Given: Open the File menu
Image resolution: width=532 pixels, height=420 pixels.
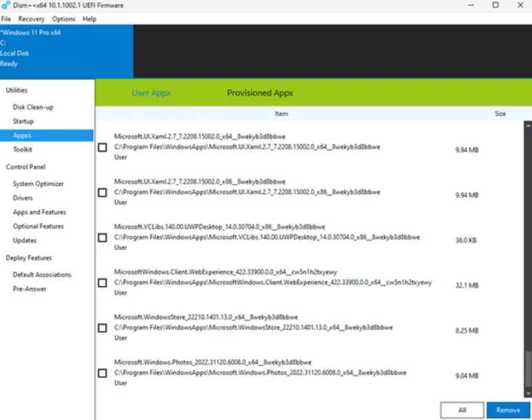Looking at the screenshot, I should [x=7, y=19].
